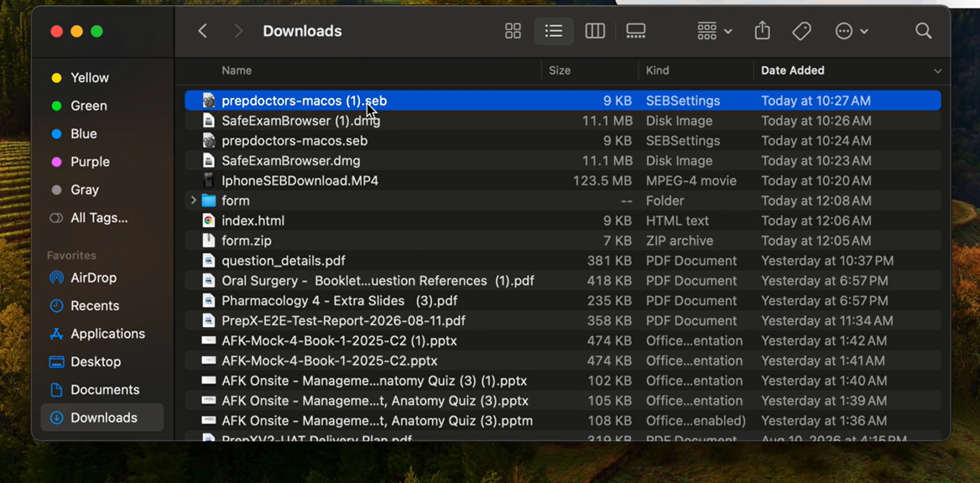Switch to gallery view
Image resolution: width=980 pixels, height=483 pixels.
click(636, 31)
